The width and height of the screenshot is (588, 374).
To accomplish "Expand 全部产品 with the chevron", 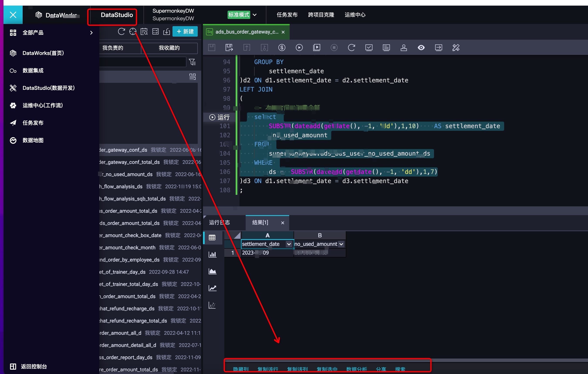I will click(x=91, y=32).
